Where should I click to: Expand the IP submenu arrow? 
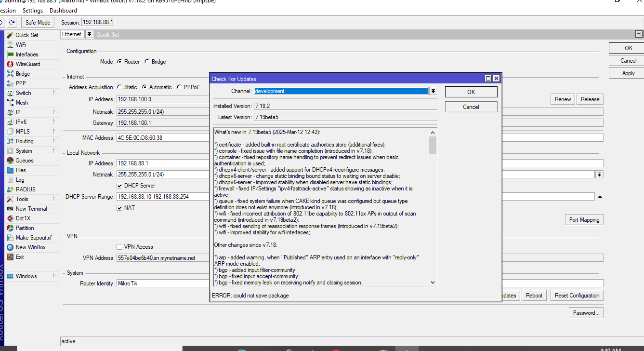54,112
